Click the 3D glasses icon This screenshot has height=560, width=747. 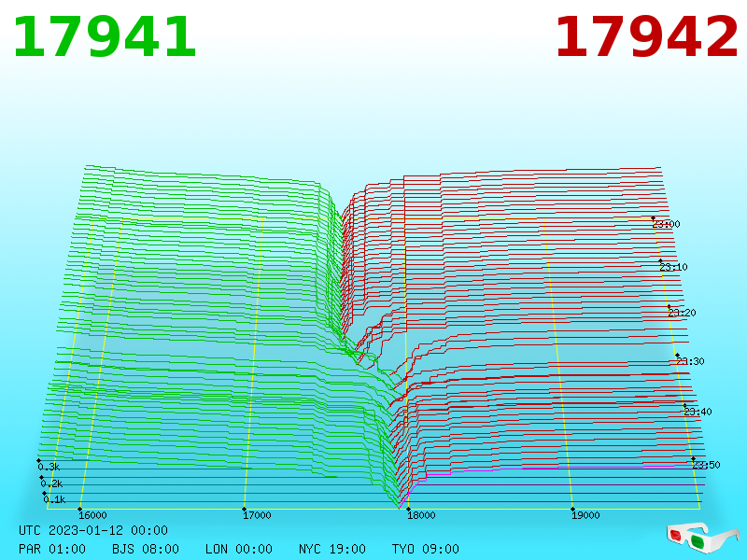[x=703, y=539]
